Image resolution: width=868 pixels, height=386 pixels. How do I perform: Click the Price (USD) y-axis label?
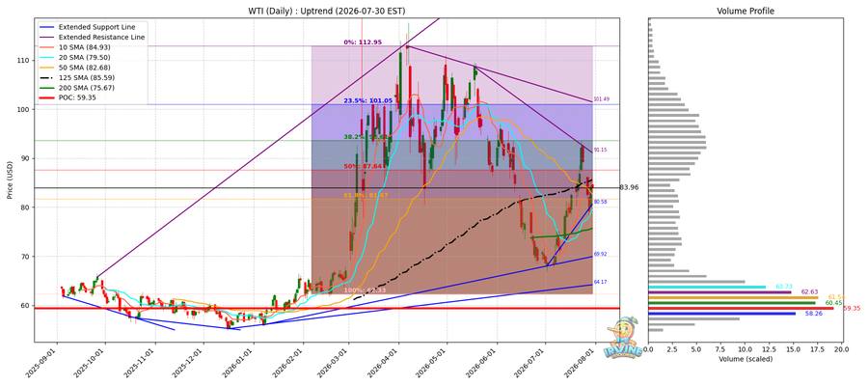coord(8,180)
